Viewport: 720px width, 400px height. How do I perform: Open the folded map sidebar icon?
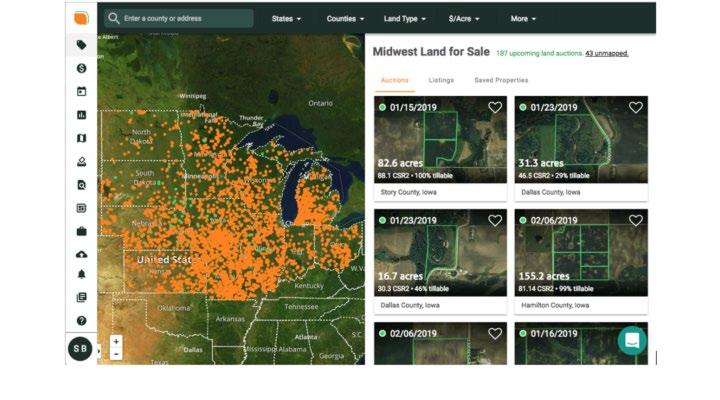click(81, 138)
